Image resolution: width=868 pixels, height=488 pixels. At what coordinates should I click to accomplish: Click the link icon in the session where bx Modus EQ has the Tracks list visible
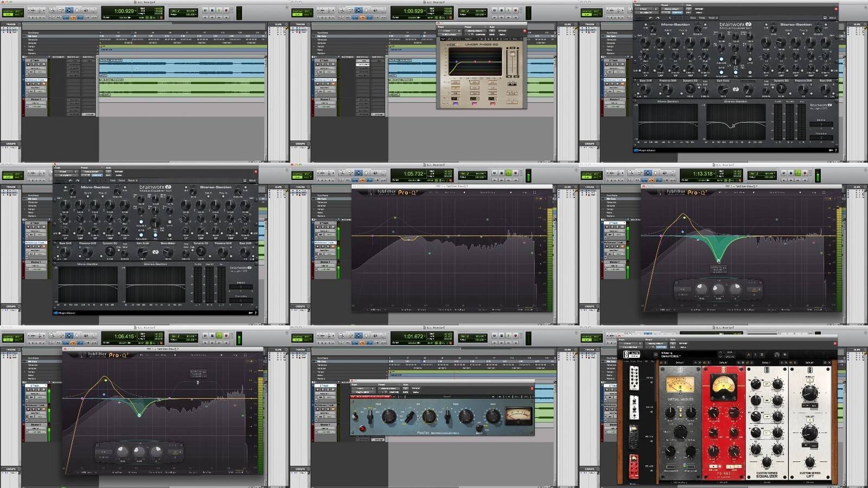coord(736,90)
